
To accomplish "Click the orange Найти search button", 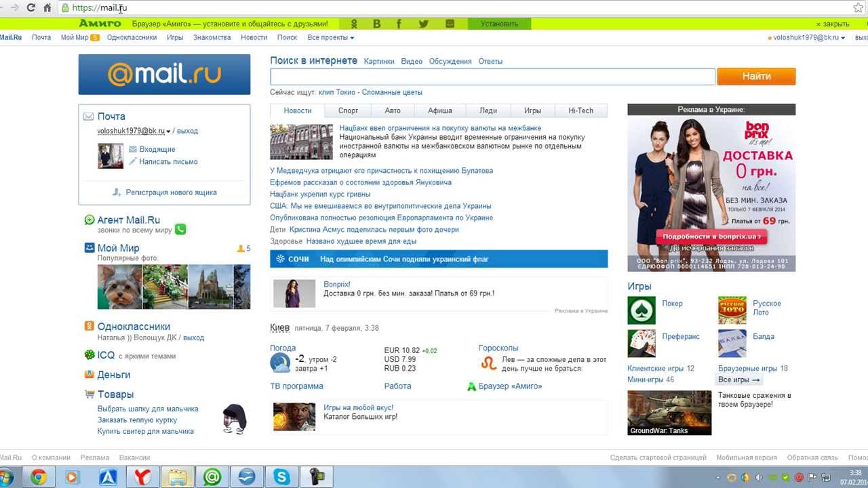I will [x=756, y=77].
